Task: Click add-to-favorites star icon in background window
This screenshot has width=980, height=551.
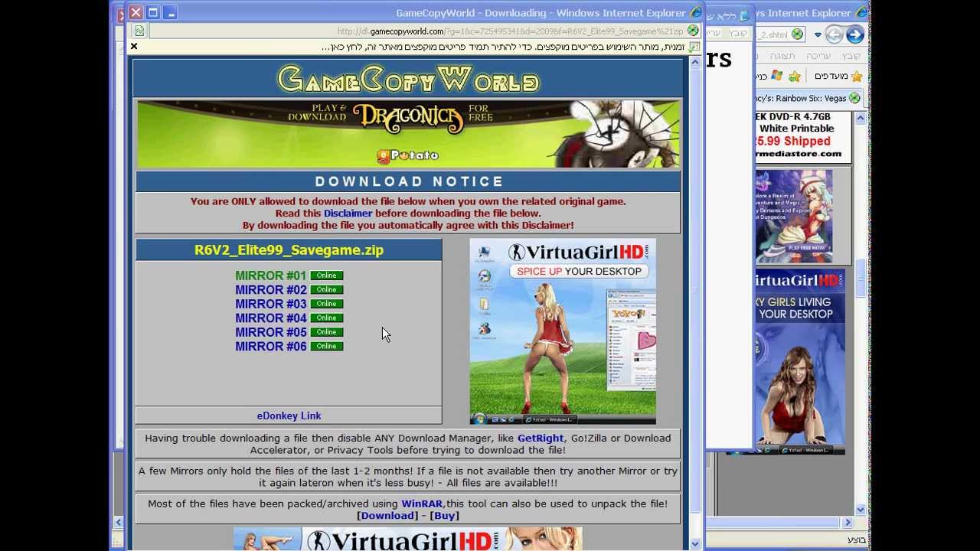Action: pyautogui.click(x=795, y=76)
